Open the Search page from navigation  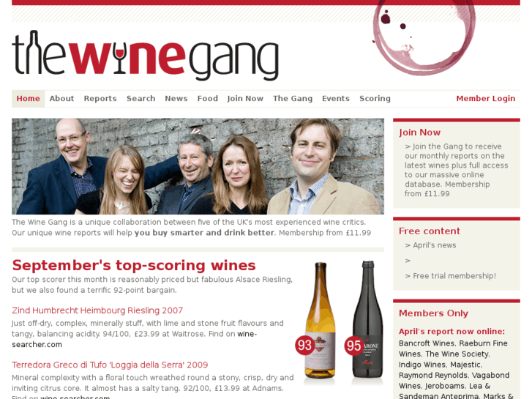[141, 99]
